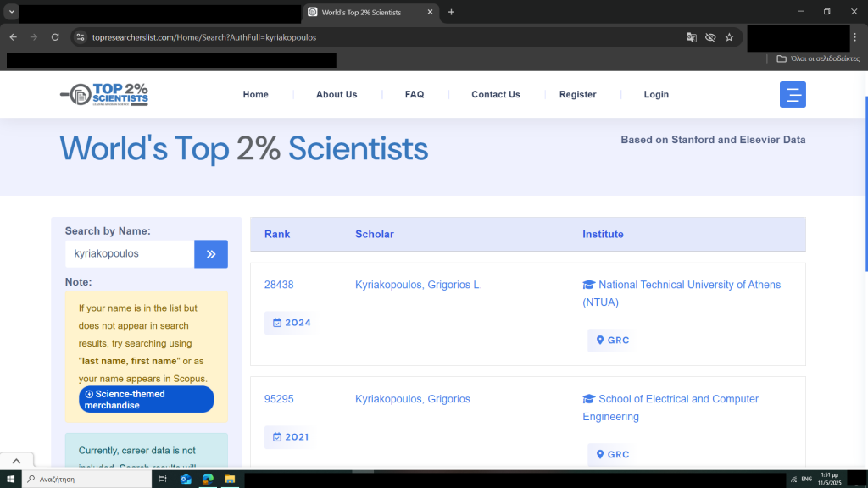Open the clock and date flyout
Viewport: 868px width, 488px height.
tap(829, 480)
